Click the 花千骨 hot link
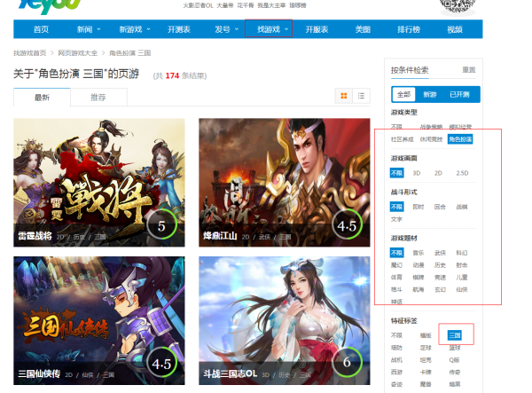Image resolution: width=532 pixels, height=393 pixels. pyautogui.click(x=246, y=5)
